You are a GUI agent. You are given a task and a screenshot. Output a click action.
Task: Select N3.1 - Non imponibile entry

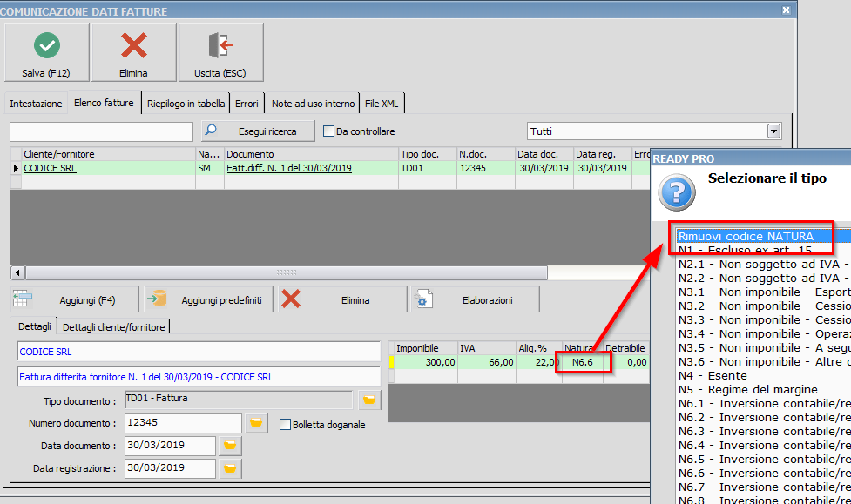click(x=764, y=292)
